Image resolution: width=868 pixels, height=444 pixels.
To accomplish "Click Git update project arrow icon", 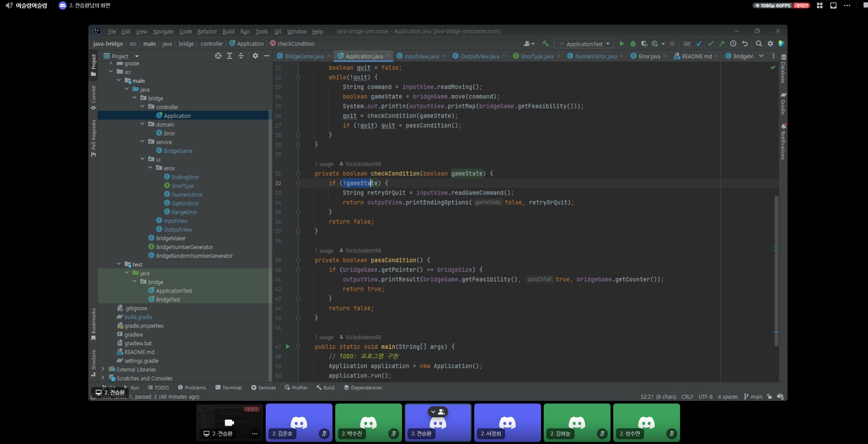I will (699, 44).
